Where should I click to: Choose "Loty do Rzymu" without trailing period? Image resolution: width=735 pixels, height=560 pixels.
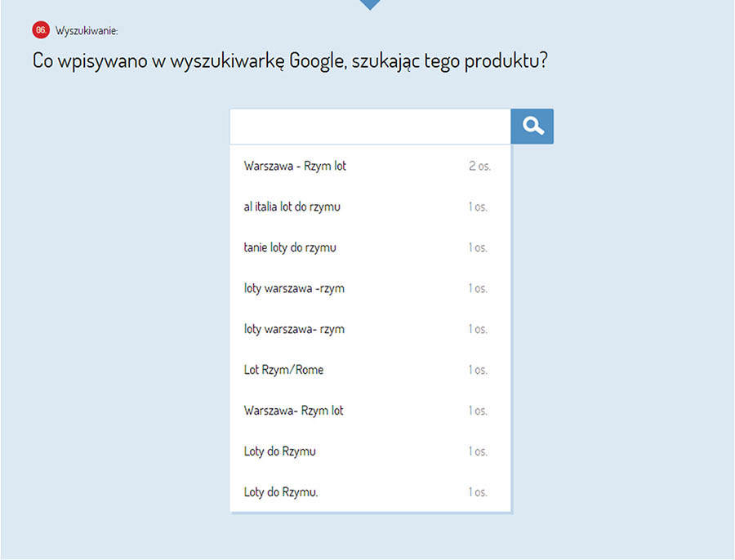coord(279,451)
